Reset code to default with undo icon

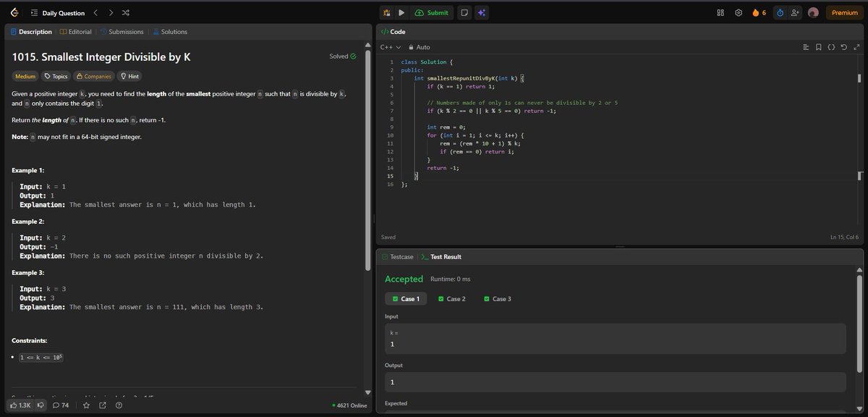(x=843, y=47)
